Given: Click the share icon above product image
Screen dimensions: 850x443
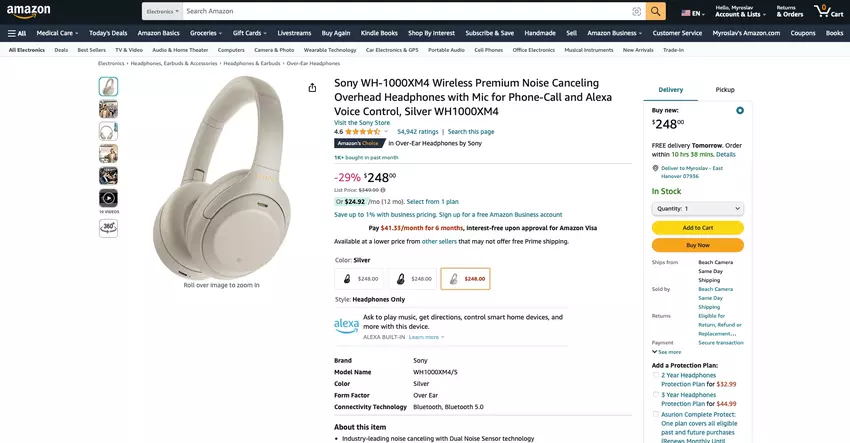Looking at the screenshot, I should point(312,88).
